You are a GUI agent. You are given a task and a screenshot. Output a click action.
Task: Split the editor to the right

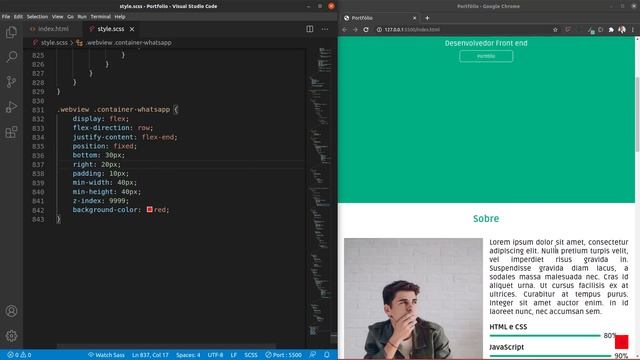(310, 29)
